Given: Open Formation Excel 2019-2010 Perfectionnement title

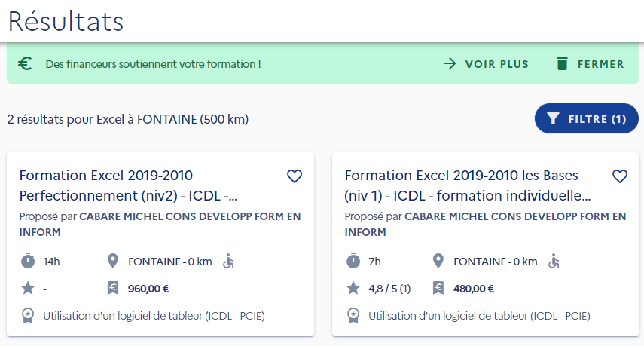Looking at the screenshot, I should 129,185.
